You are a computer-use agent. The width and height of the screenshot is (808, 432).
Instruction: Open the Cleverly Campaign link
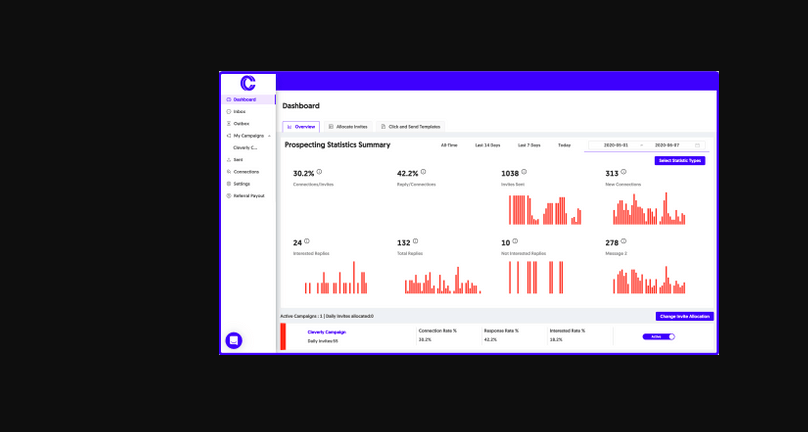(327, 331)
